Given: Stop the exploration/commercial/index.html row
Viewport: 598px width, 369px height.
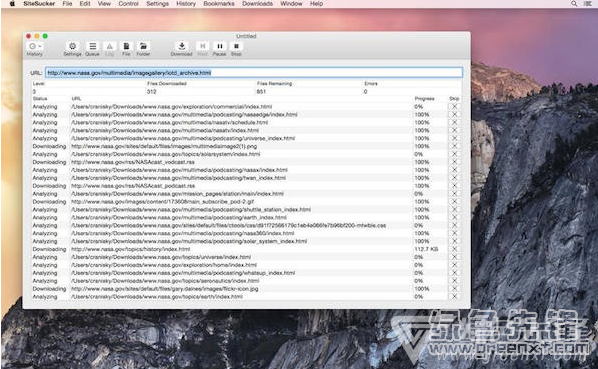Looking at the screenshot, I should coord(454,107).
